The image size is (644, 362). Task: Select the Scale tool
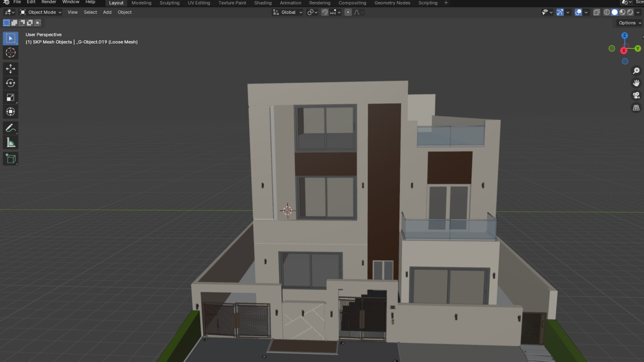(x=10, y=98)
